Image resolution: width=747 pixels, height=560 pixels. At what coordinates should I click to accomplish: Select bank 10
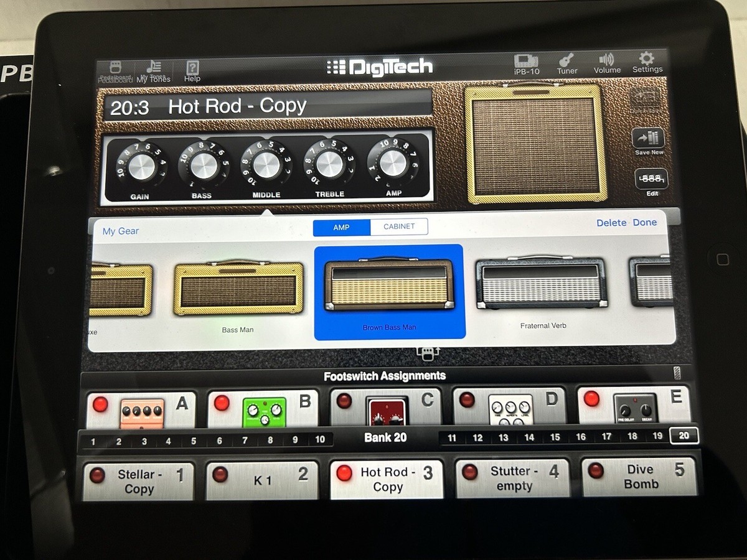coord(320,439)
